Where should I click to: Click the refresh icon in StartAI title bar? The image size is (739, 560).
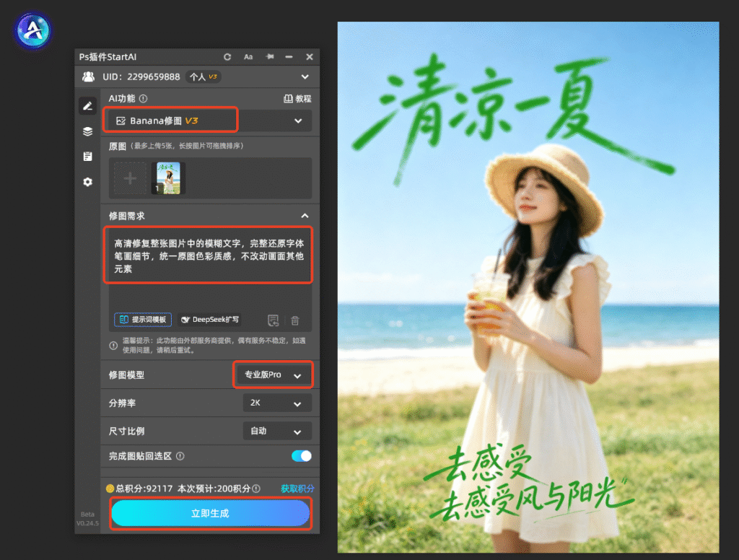click(227, 56)
